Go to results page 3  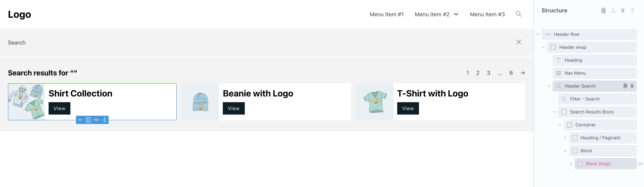point(488,73)
